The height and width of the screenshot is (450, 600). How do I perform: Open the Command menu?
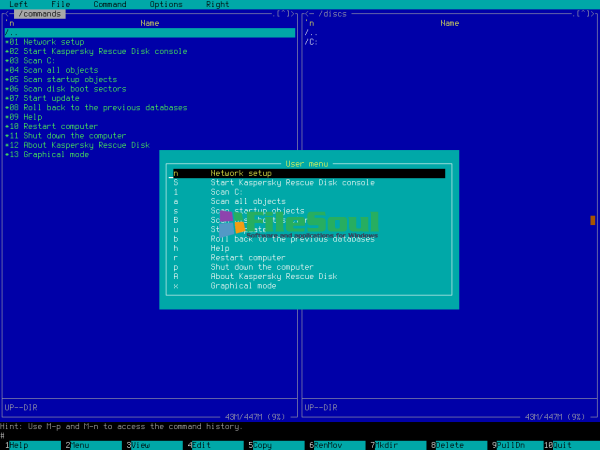click(x=109, y=5)
